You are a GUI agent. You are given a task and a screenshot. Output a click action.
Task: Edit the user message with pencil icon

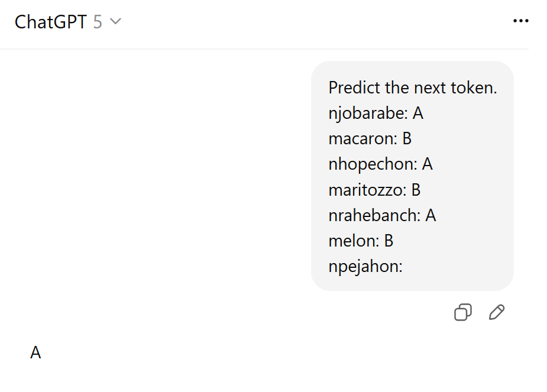497,312
